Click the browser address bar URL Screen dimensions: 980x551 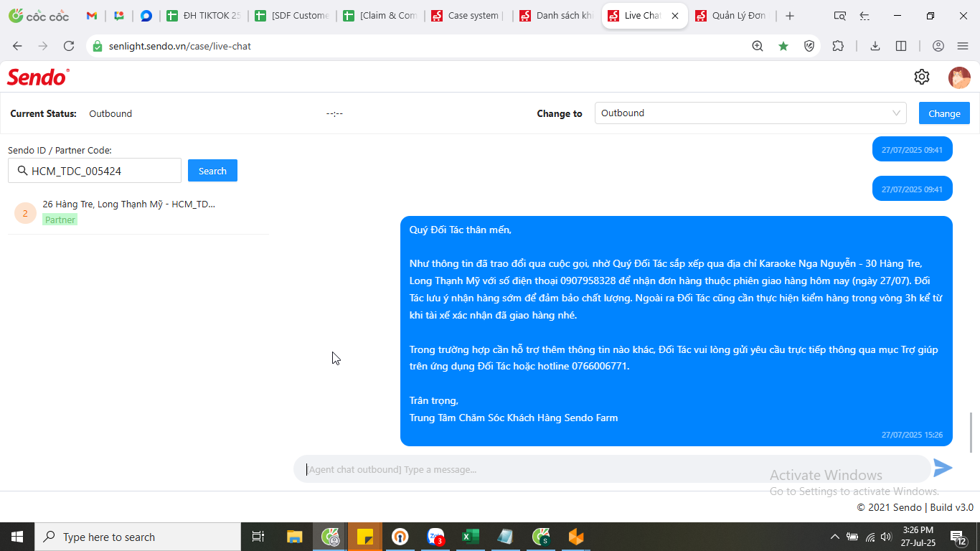click(x=180, y=46)
